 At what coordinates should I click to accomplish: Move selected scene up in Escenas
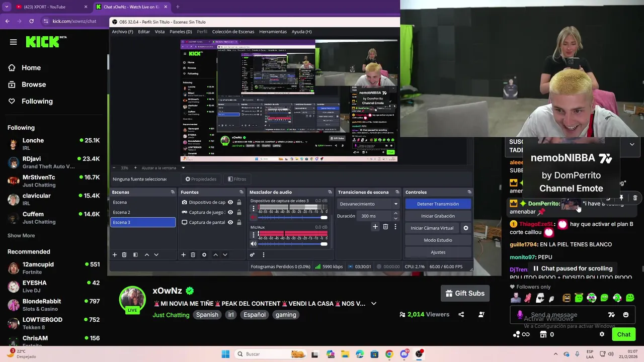click(x=147, y=255)
